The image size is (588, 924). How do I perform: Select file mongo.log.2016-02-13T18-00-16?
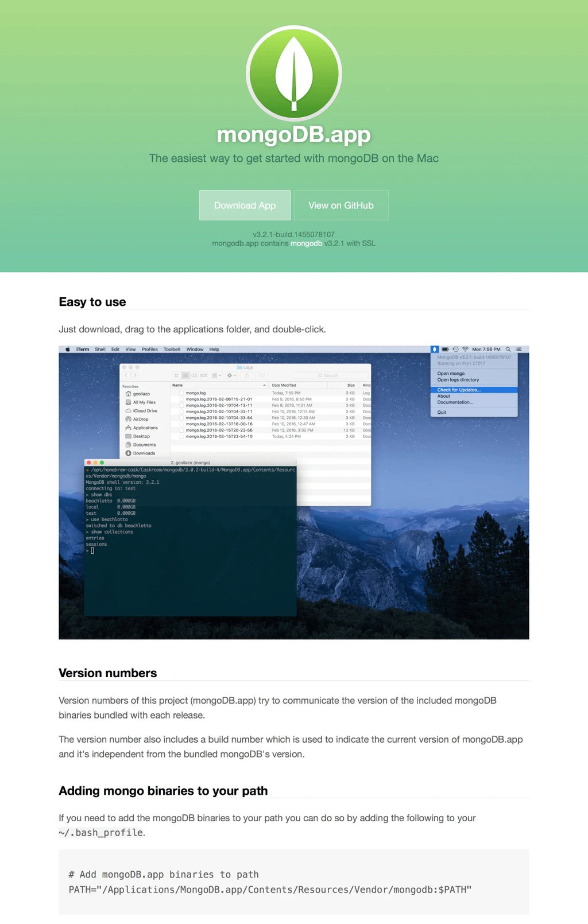click(x=271, y=424)
